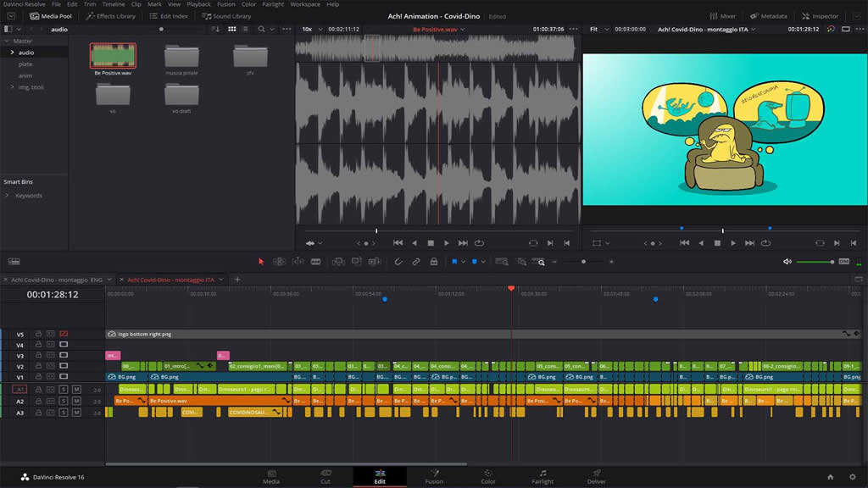Open the Sound Library panel
The width and height of the screenshot is (868, 488).
click(x=226, y=16)
